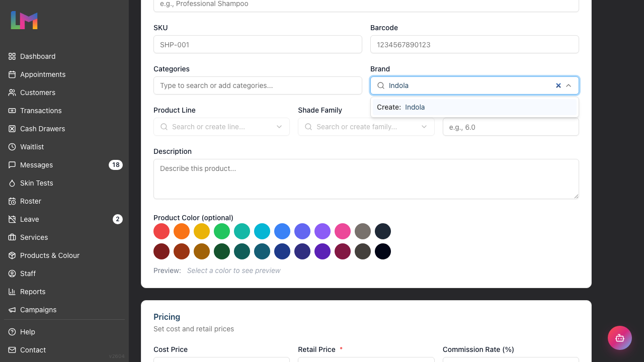Image resolution: width=644 pixels, height=362 pixels.
Task: Click the search icon in Product Line field
Action: [x=164, y=127]
